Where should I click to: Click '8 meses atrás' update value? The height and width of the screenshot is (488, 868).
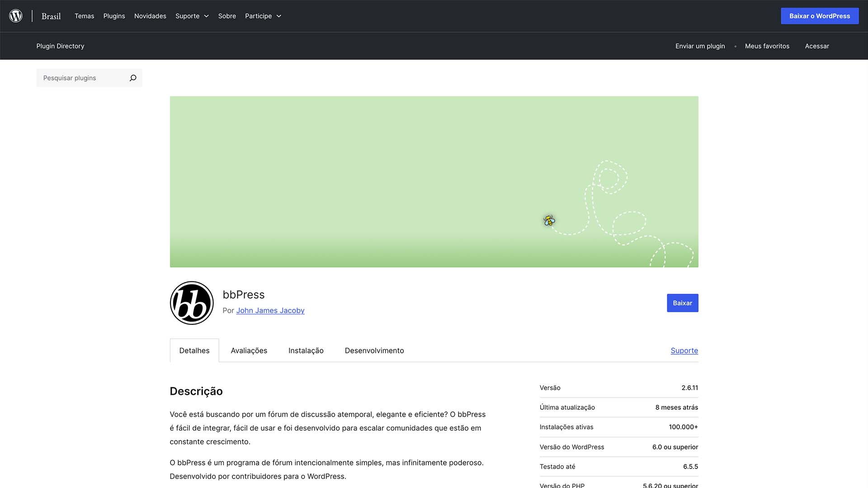click(676, 408)
